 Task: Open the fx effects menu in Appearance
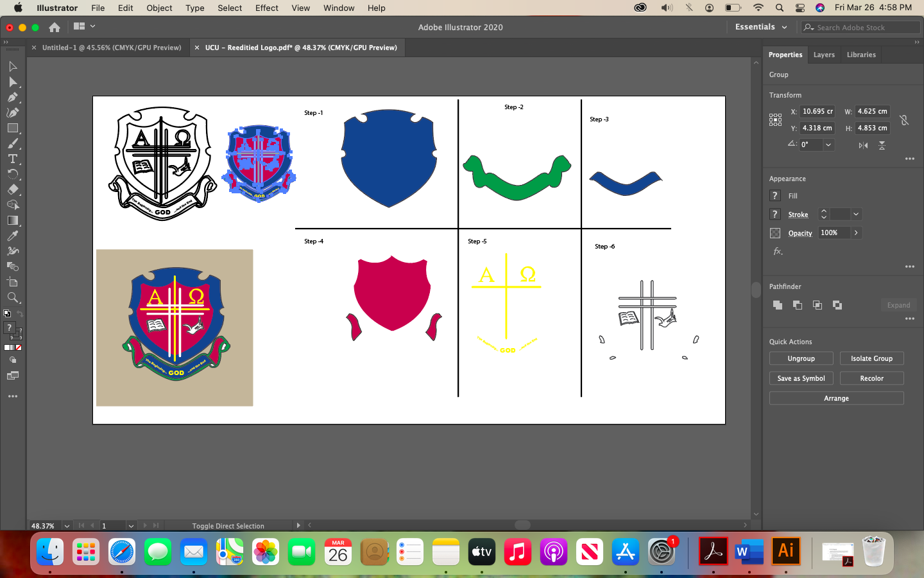[778, 252]
